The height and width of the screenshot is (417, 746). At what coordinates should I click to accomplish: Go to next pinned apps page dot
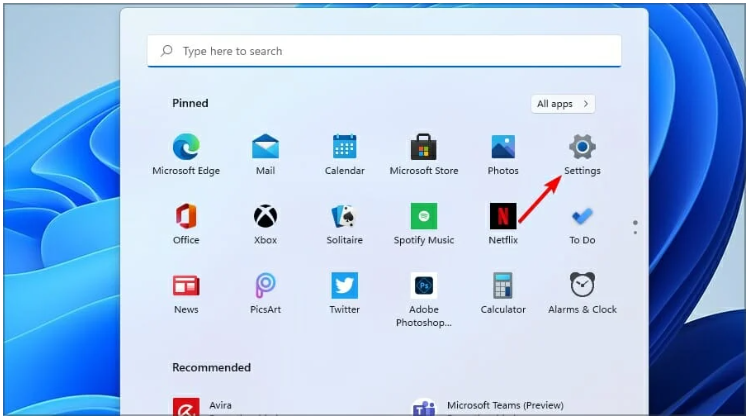point(635,233)
